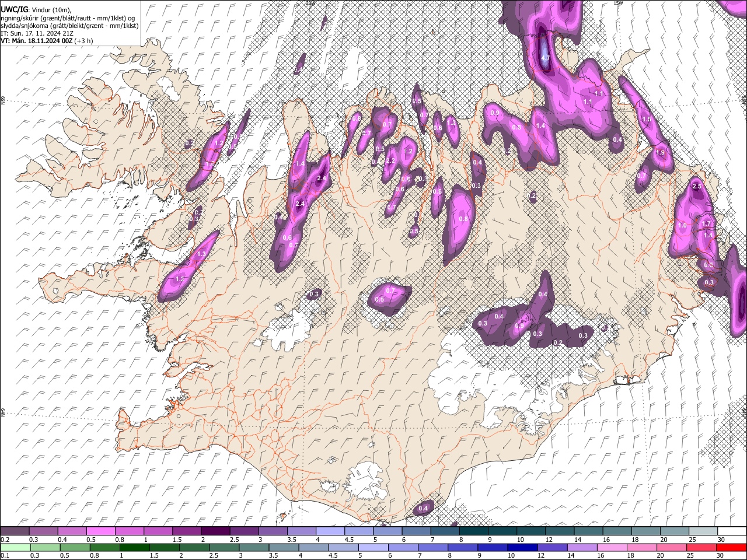Screen dimensions: 747x560
Task: Click the violet 12 swatch in lower legend row
Action: [x=553, y=548]
